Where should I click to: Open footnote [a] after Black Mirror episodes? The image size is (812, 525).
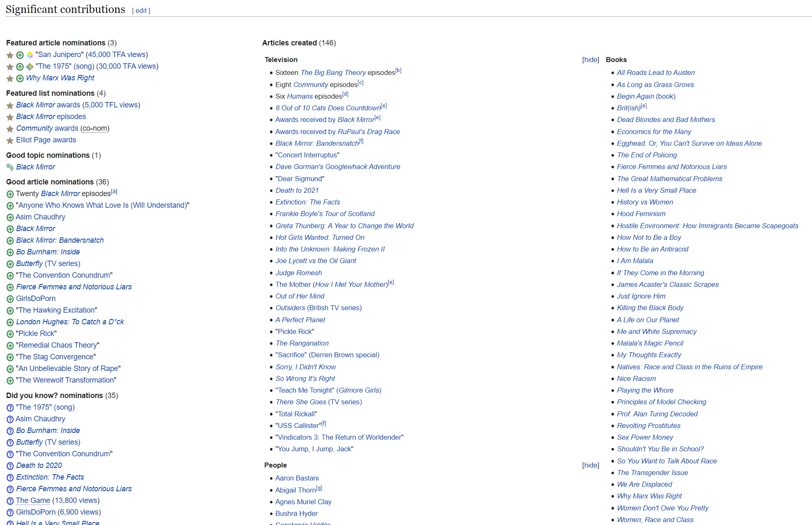pyautogui.click(x=114, y=192)
